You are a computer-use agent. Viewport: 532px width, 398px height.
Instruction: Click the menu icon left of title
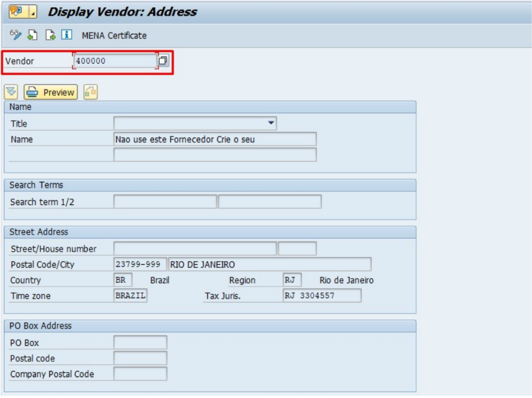[17, 12]
